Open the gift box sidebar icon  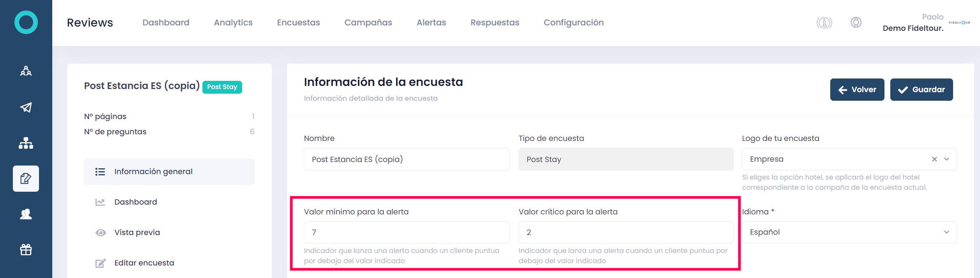click(x=26, y=249)
